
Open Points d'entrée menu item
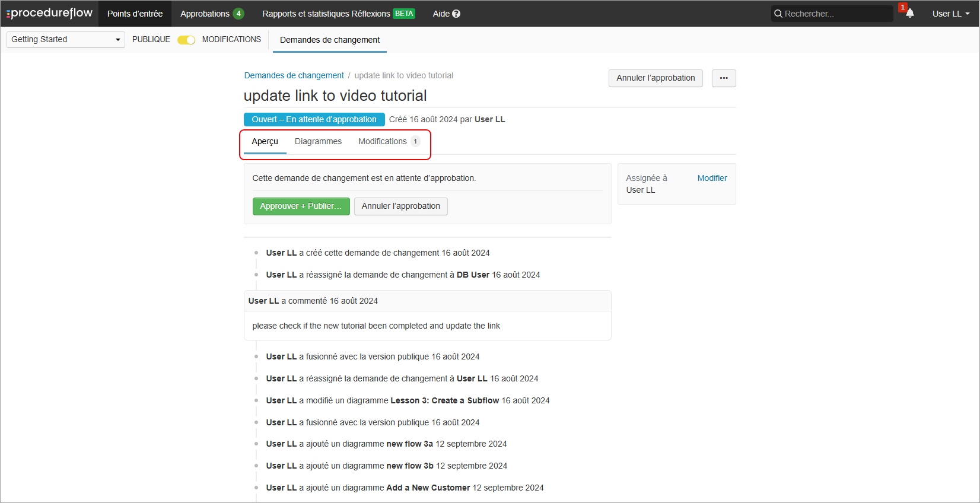[x=135, y=14]
